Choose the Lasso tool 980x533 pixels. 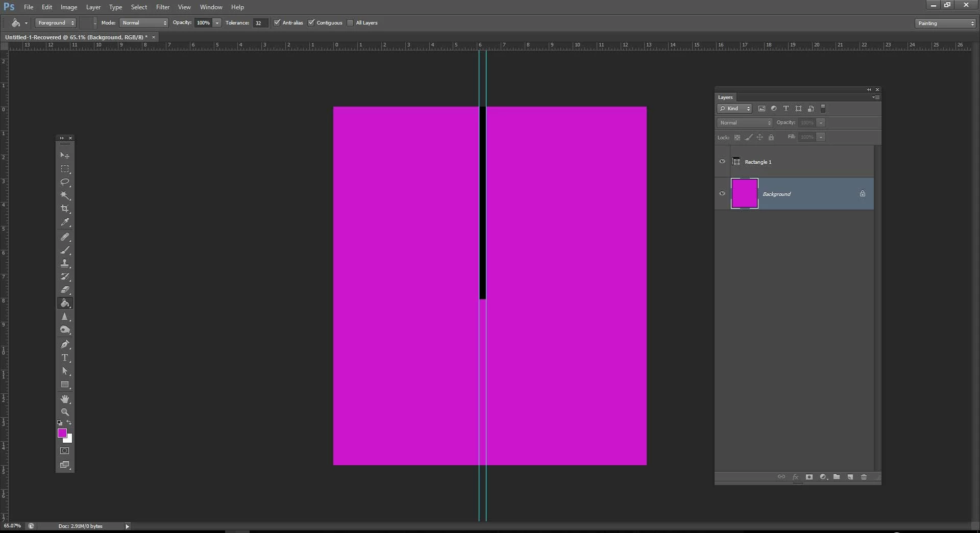tap(65, 182)
